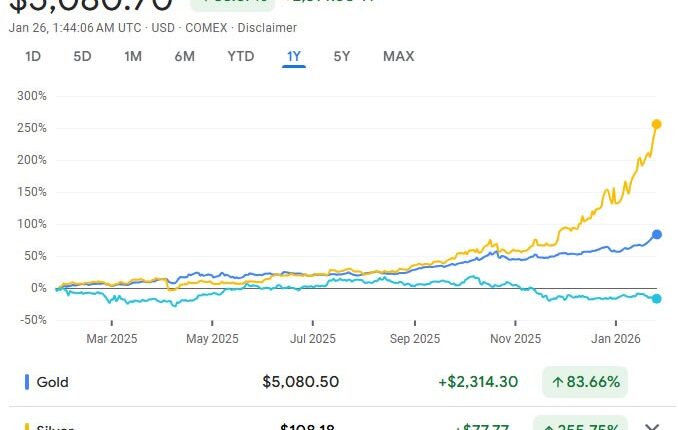Image resolution: width=678 pixels, height=430 pixels.
Task: Switch chart to 1D range
Action: (x=33, y=56)
